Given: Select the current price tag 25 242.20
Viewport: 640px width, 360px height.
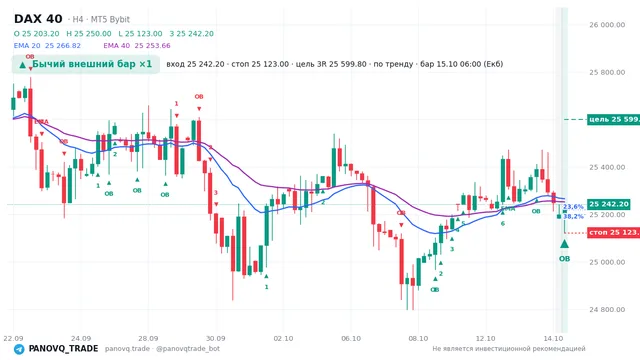Looking at the screenshot, I should coord(609,204).
